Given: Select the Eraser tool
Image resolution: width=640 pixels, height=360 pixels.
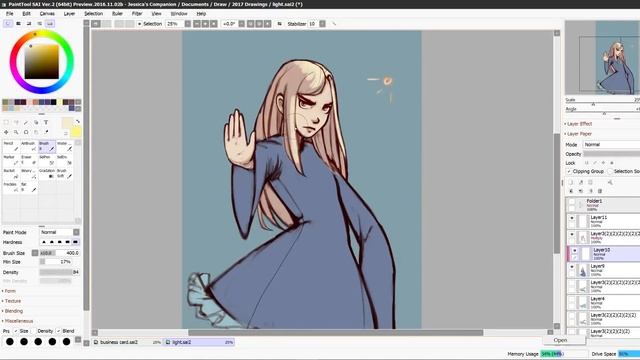Looking at the screenshot, I should [x=29, y=160].
